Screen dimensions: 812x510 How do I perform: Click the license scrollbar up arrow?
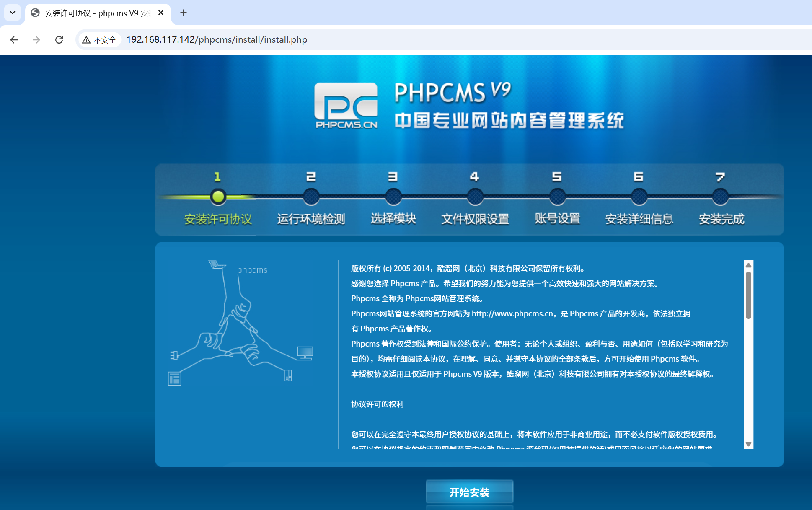click(x=748, y=265)
